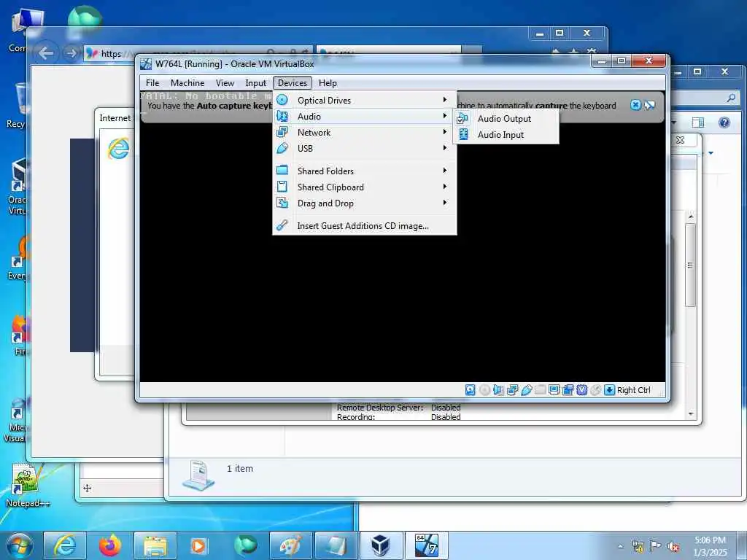Click the optical disk status bar indicator
747x560 pixels.
(x=484, y=390)
